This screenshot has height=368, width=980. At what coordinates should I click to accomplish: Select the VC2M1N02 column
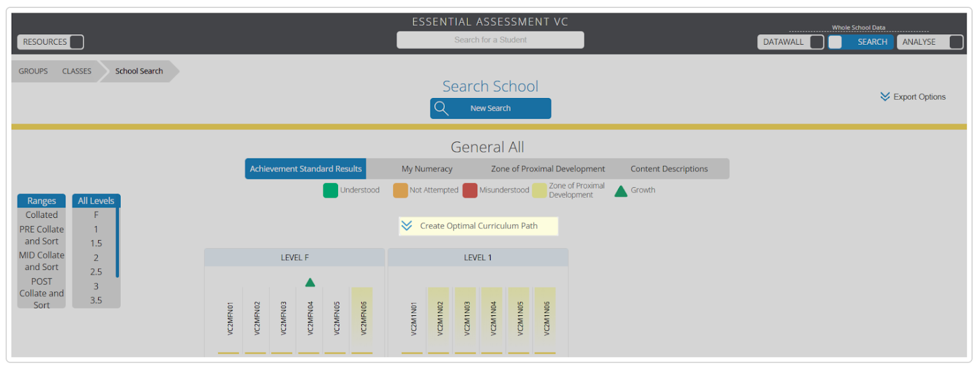pyautogui.click(x=440, y=320)
